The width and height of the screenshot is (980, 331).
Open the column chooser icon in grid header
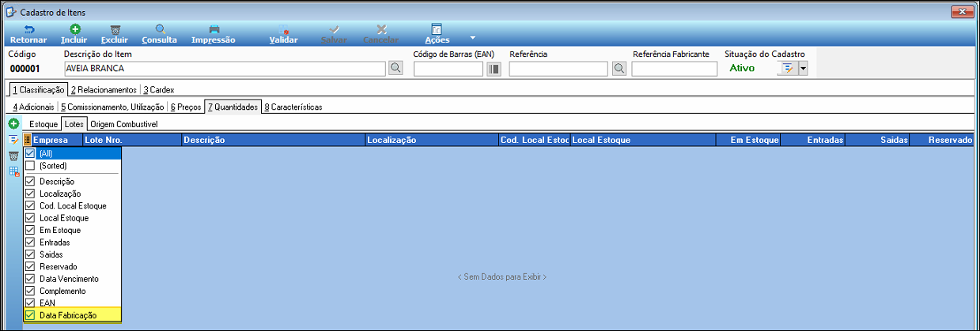tap(27, 140)
